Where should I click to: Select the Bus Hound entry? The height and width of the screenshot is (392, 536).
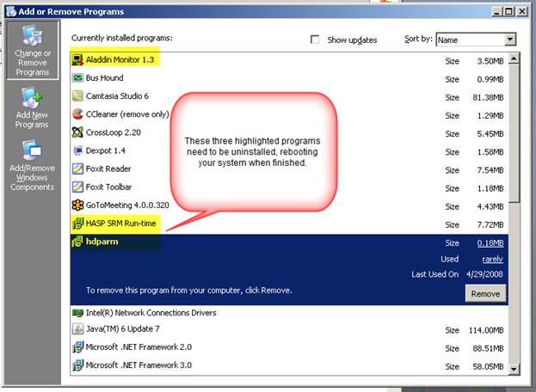pos(289,78)
